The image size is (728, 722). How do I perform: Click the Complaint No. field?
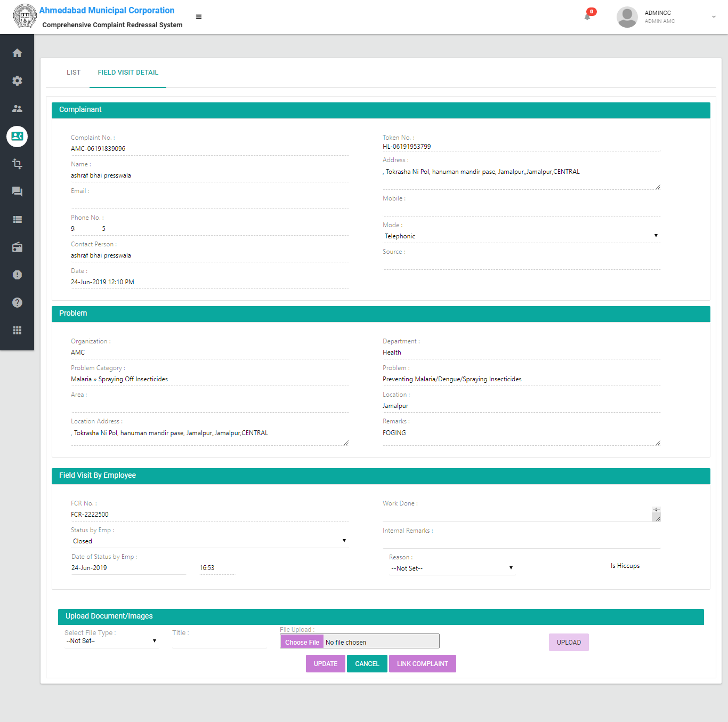click(210, 149)
